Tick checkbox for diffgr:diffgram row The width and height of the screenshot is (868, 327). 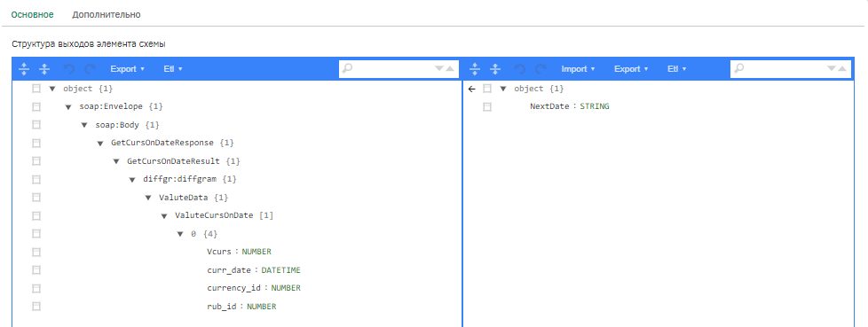(36, 180)
